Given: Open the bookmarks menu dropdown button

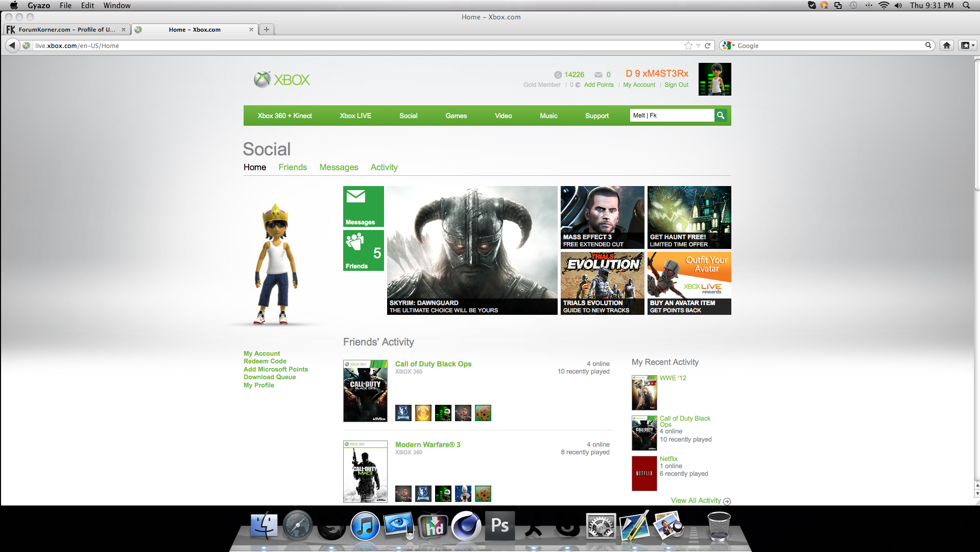Looking at the screenshot, I should [968, 45].
